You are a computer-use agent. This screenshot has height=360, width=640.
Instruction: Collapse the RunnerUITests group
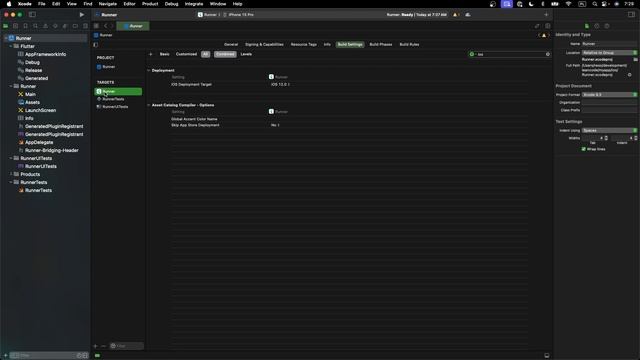[11, 158]
